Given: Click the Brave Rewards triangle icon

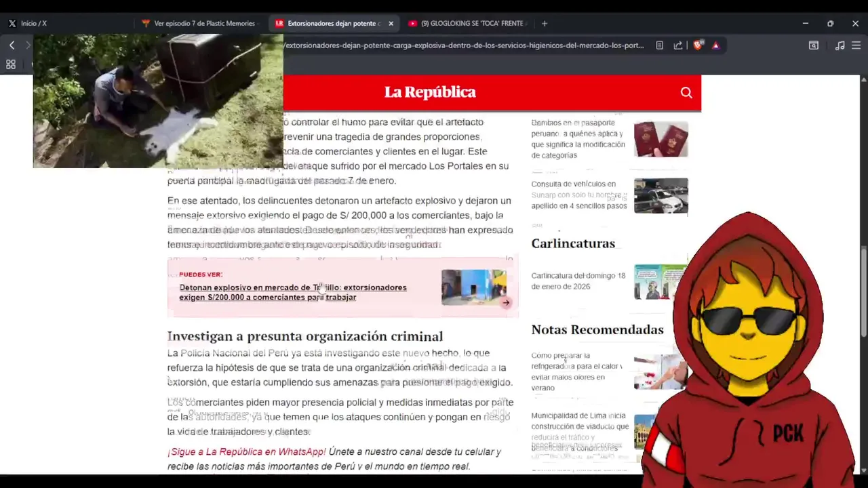Looking at the screenshot, I should (x=715, y=45).
